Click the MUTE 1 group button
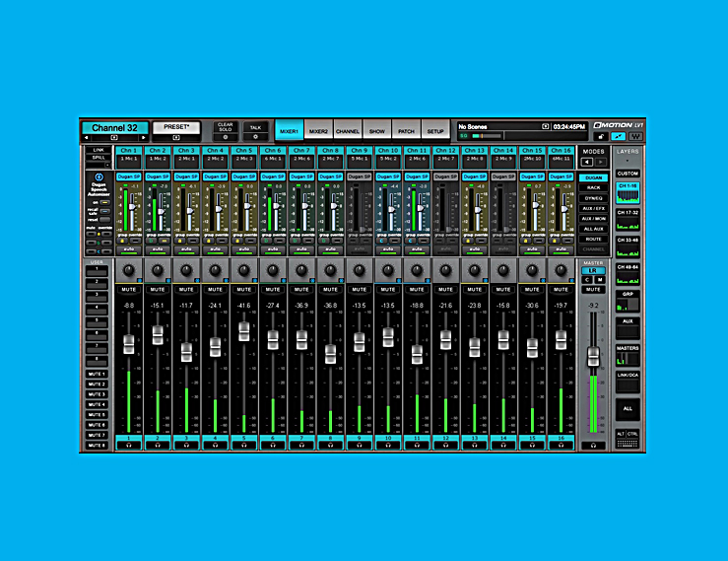728x561 pixels. pos(97,374)
